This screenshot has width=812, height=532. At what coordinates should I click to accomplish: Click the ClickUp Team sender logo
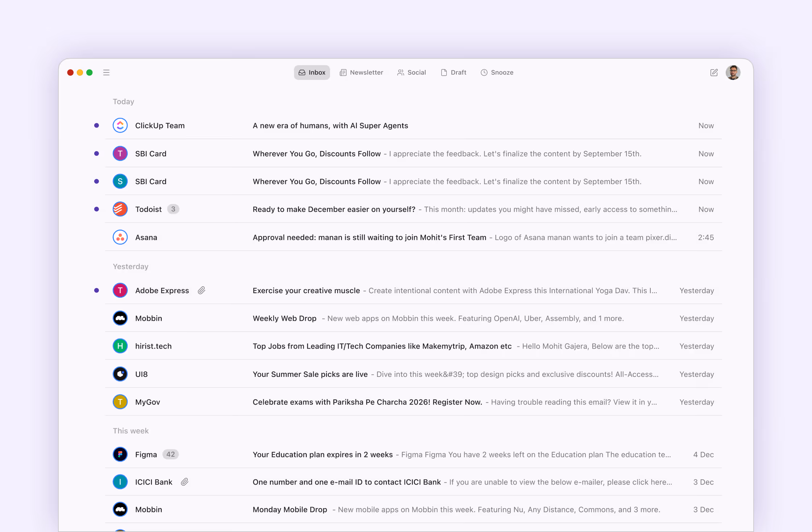coord(120,125)
